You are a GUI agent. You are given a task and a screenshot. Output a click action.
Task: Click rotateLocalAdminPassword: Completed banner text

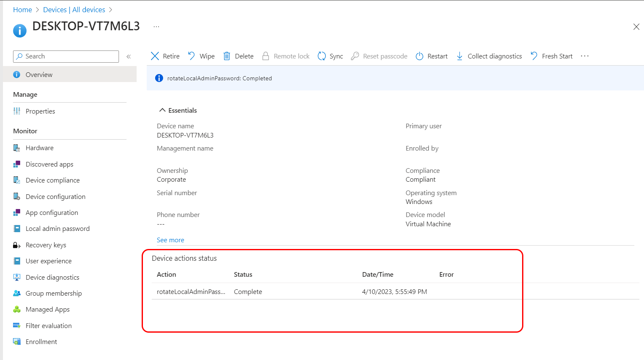[219, 78]
